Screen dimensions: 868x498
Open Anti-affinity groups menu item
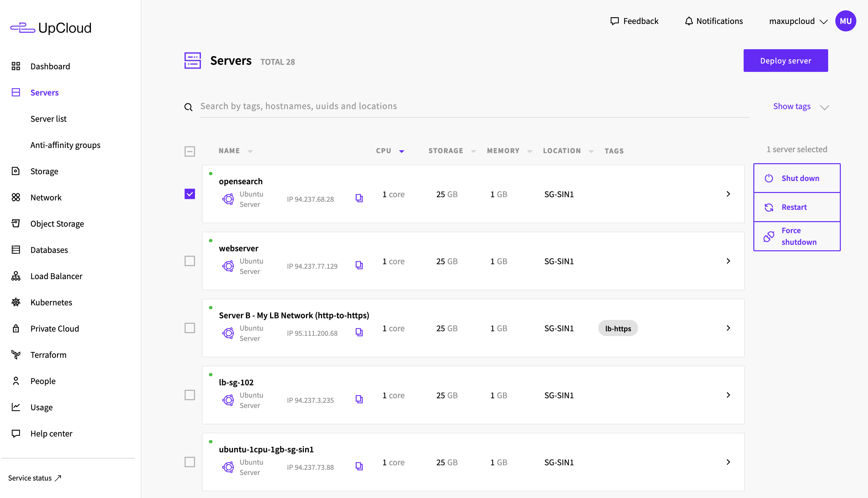[65, 145]
